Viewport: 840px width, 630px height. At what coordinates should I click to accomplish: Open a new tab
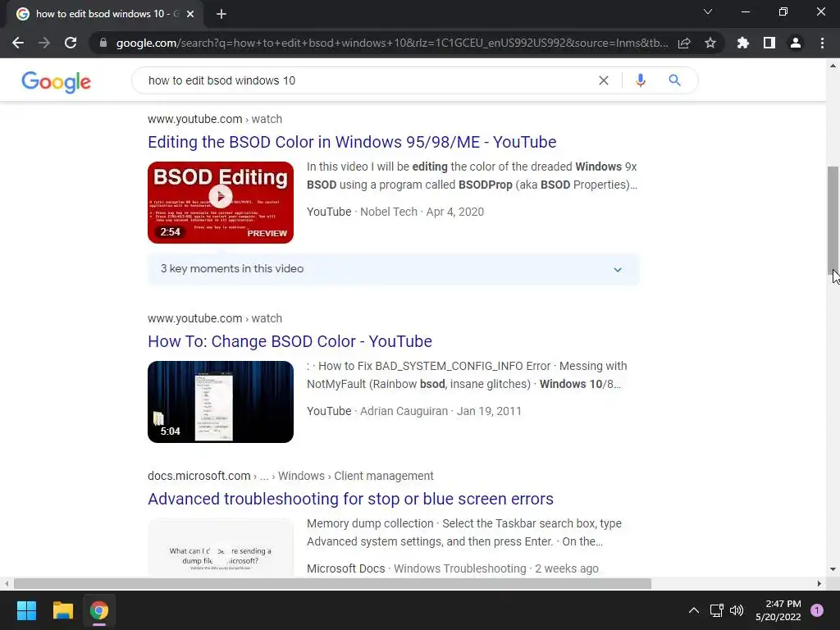[x=221, y=14]
